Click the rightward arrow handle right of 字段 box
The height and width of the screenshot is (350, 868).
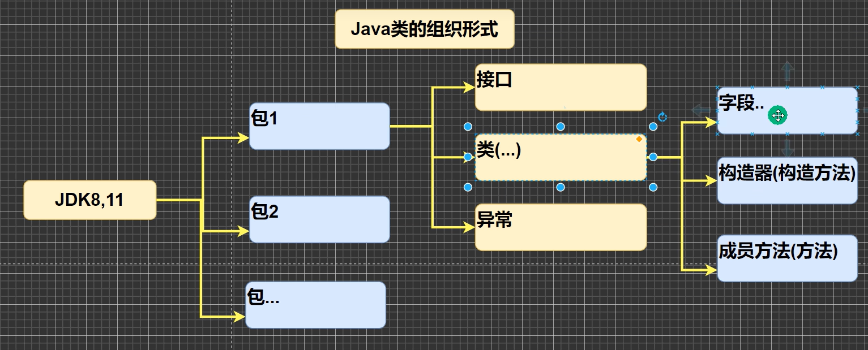pyautogui.click(x=865, y=109)
